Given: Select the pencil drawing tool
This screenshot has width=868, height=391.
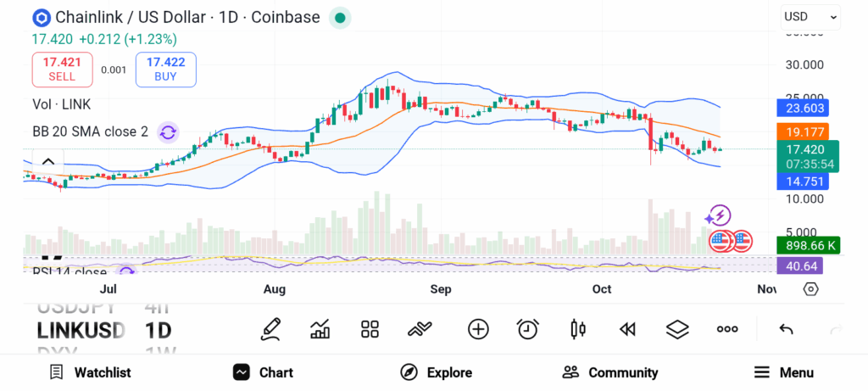Looking at the screenshot, I should pos(270,329).
